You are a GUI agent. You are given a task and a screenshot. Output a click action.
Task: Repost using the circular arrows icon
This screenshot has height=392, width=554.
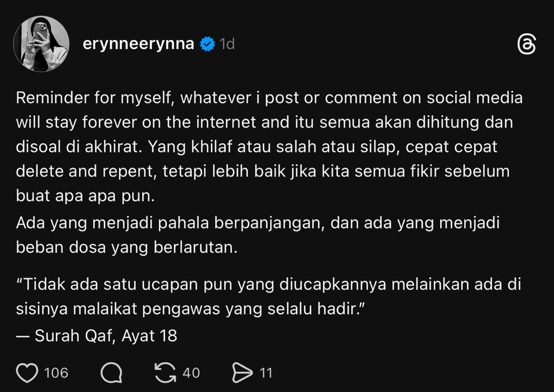(x=165, y=373)
